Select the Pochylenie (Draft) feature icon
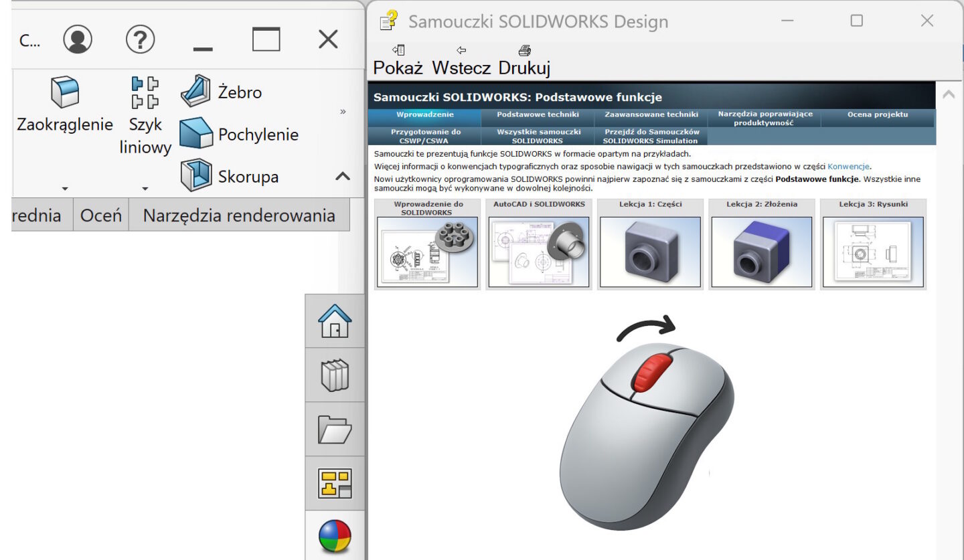 coord(196,133)
